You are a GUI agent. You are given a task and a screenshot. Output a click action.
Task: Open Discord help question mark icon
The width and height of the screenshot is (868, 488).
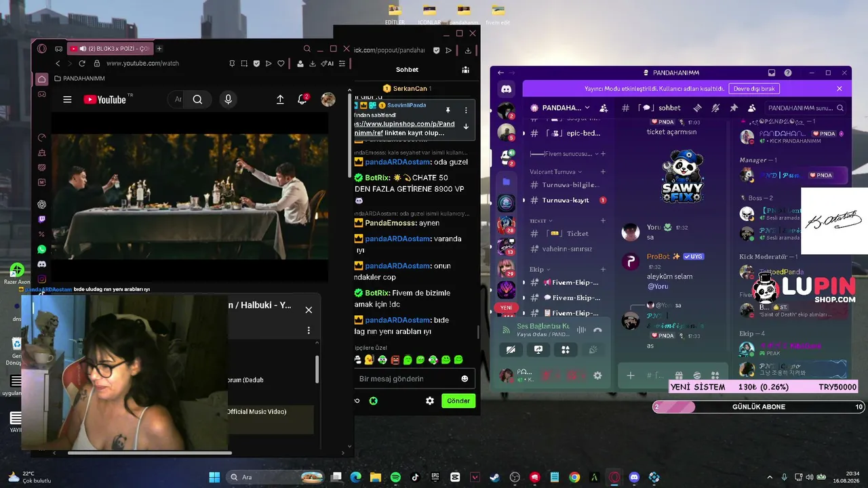[788, 73]
